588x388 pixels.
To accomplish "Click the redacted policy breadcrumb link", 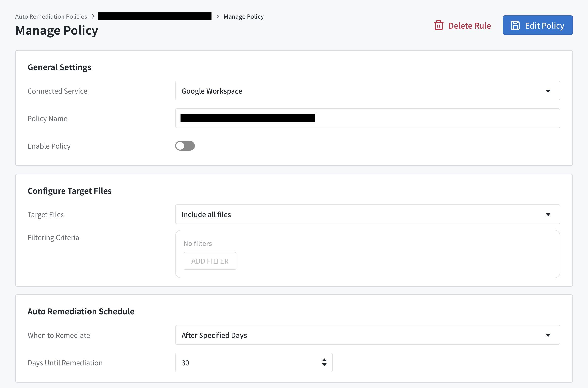I will pos(155,16).
